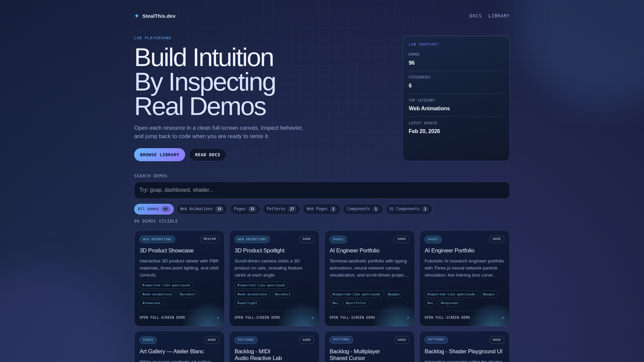Open arrow icon on 3D Product Showcase card
The image size is (644, 362).
click(218, 318)
